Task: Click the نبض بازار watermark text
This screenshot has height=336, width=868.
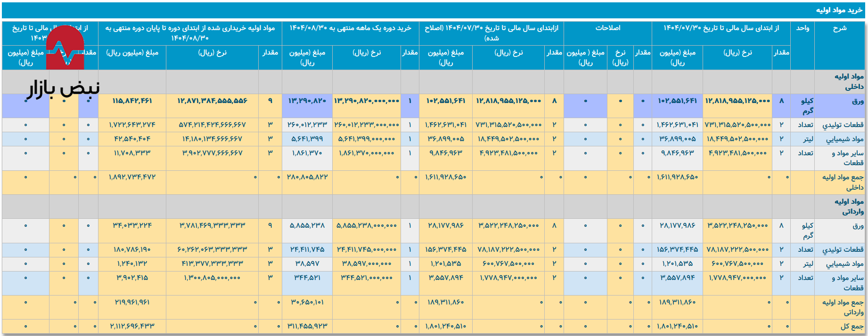Action: pos(63,88)
